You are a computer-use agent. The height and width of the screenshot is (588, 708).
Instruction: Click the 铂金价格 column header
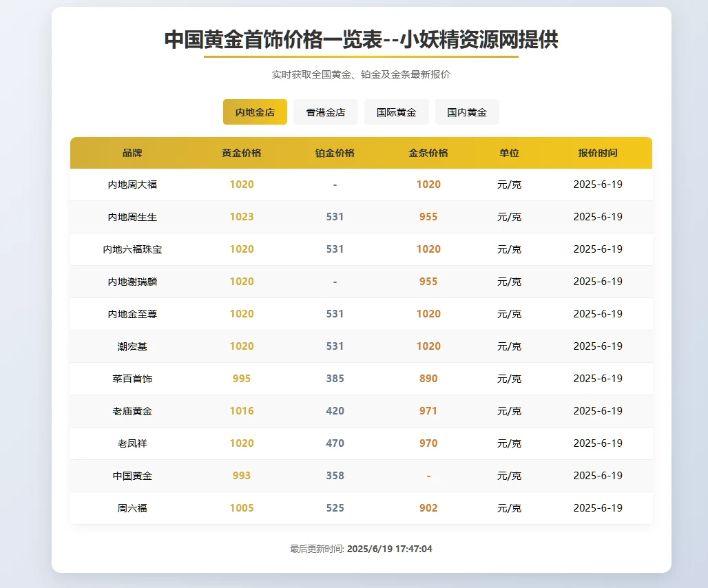pyautogui.click(x=335, y=153)
